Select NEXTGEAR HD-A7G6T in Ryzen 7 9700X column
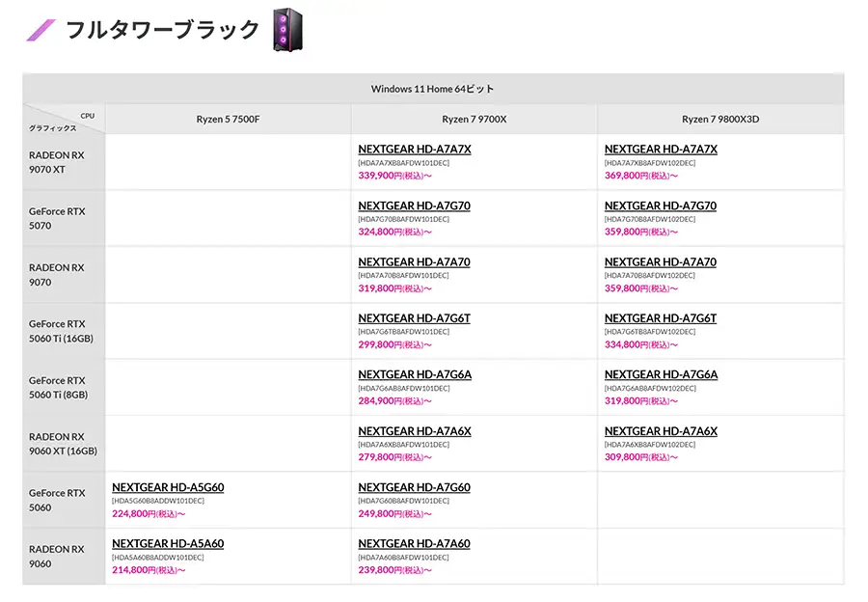Image resolution: width=868 pixels, height=602 pixels. 414,318
